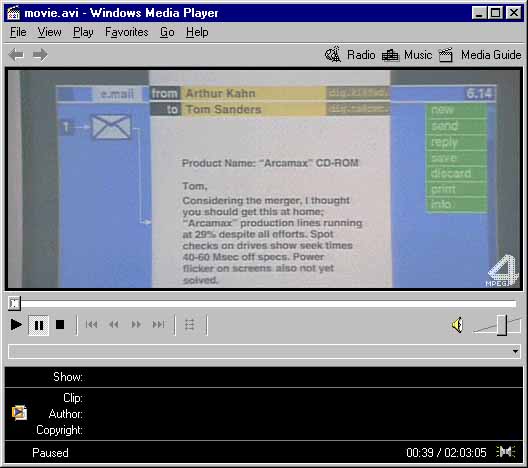Open the Help menu

(197, 32)
